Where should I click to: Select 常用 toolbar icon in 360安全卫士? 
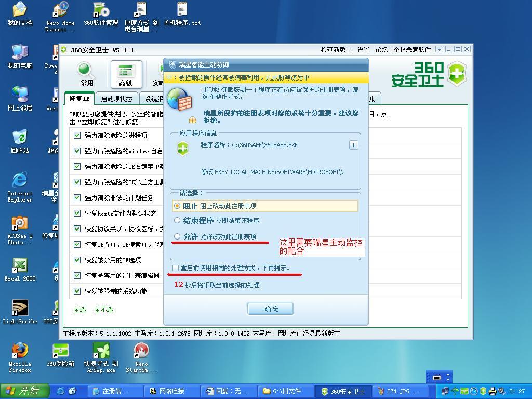[86, 74]
